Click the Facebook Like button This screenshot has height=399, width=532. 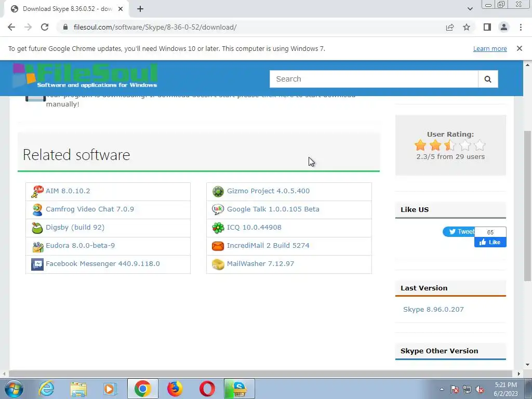[490, 242]
